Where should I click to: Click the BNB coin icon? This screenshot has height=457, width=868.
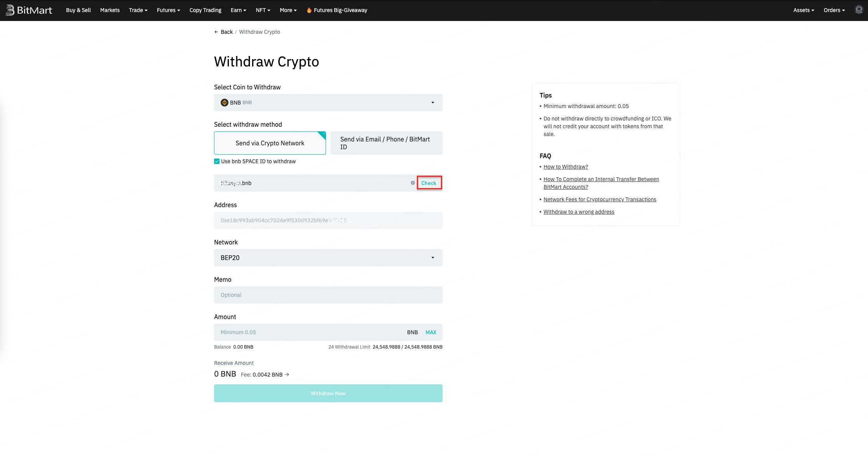[x=224, y=103]
